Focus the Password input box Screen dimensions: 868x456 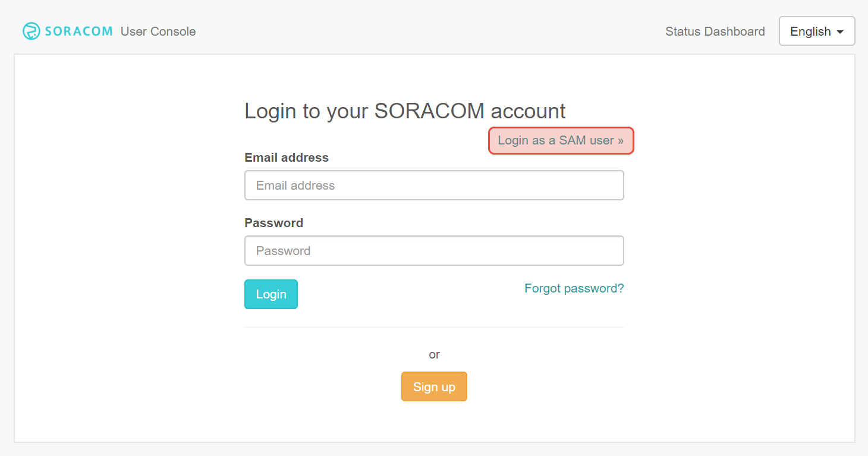tap(434, 250)
